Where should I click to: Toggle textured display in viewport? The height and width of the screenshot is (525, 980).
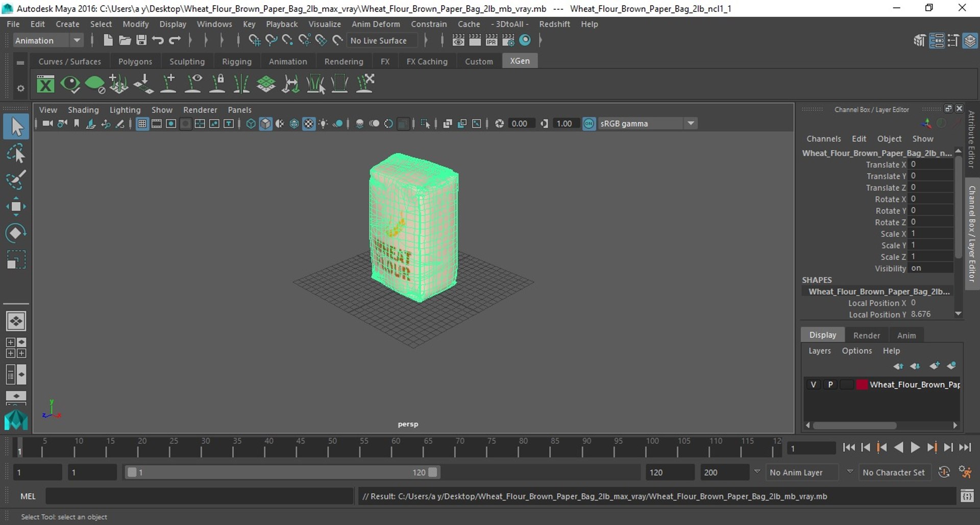tap(309, 124)
